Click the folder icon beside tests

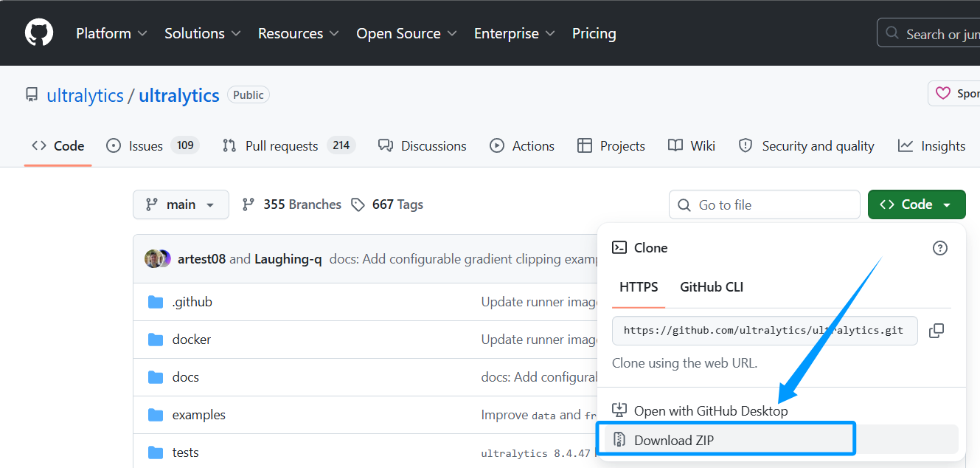[156, 452]
